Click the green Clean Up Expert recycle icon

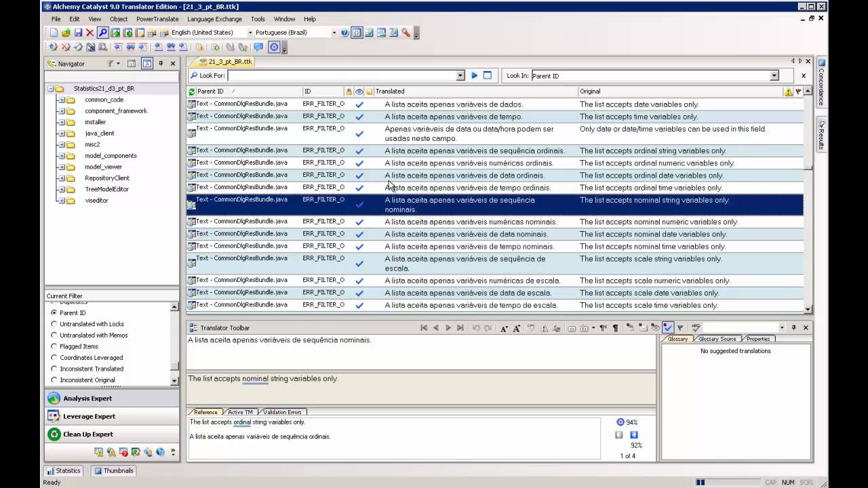coord(54,434)
